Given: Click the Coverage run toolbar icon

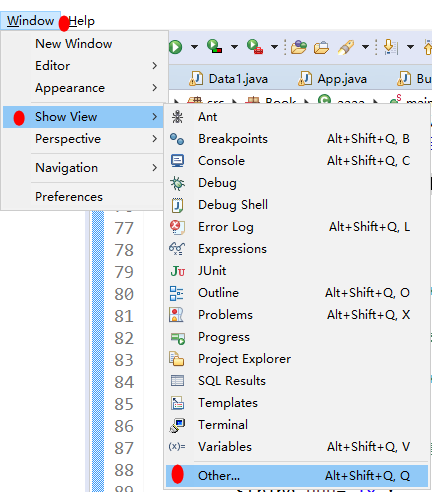Looking at the screenshot, I should (214, 46).
